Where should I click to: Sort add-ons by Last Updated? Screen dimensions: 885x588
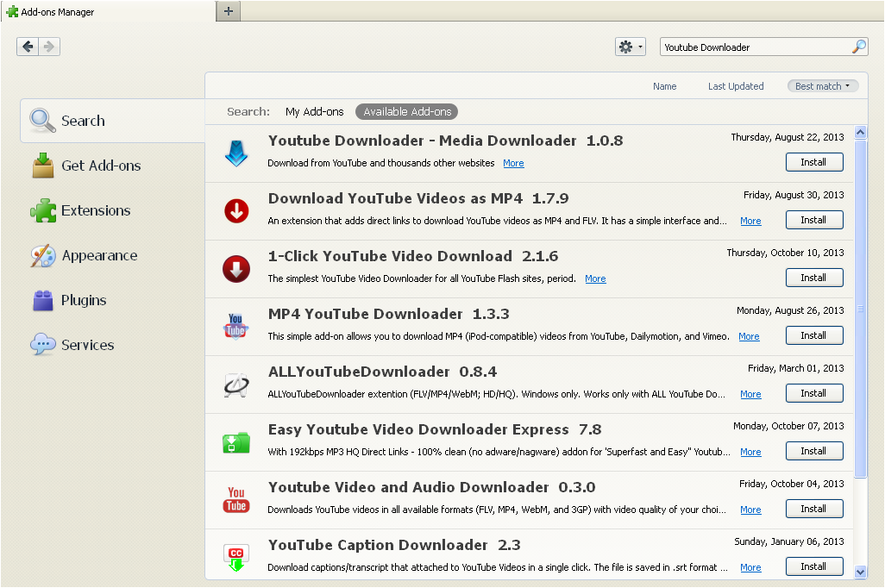coord(735,86)
